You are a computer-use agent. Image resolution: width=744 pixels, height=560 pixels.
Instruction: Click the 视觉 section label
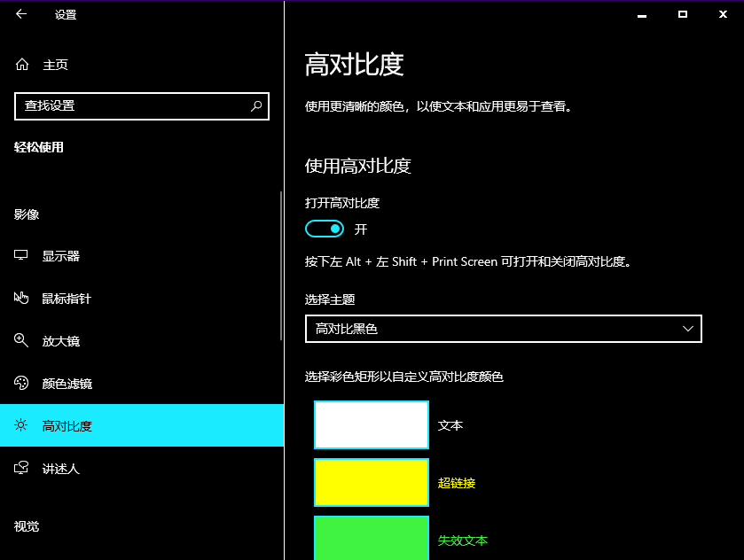coord(27,527)
